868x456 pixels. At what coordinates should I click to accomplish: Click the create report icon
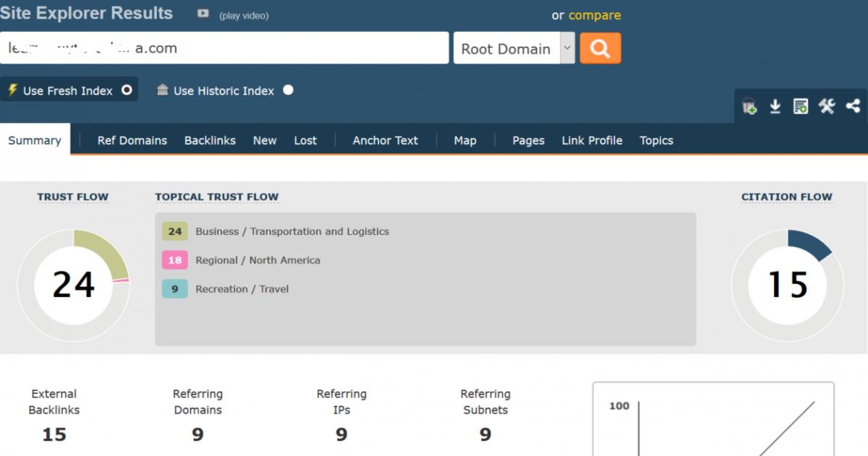coord(800,107)
